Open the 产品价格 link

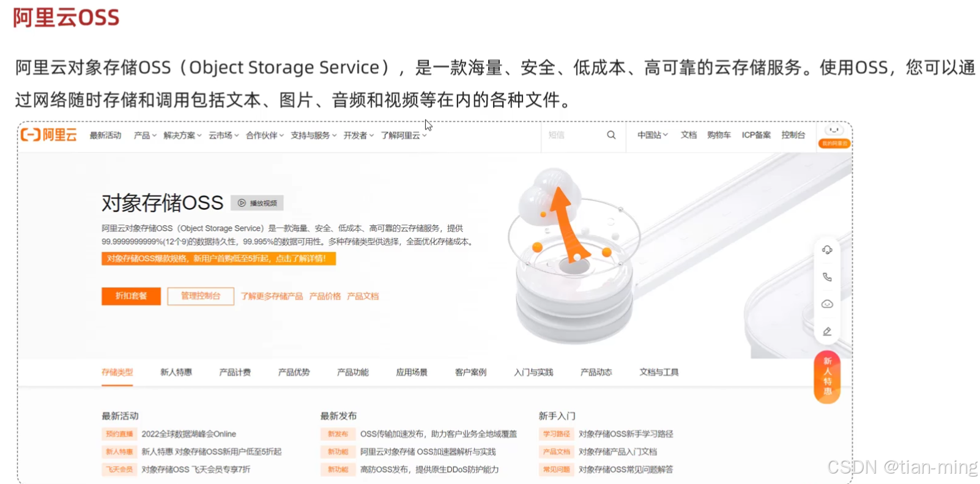click(325, 296)
